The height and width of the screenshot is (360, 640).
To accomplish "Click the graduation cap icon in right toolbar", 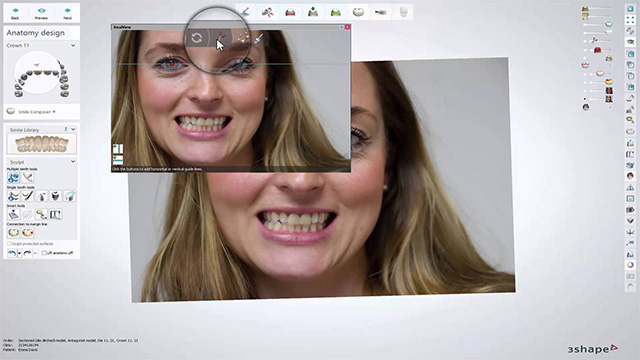I will tap(630, 42).
